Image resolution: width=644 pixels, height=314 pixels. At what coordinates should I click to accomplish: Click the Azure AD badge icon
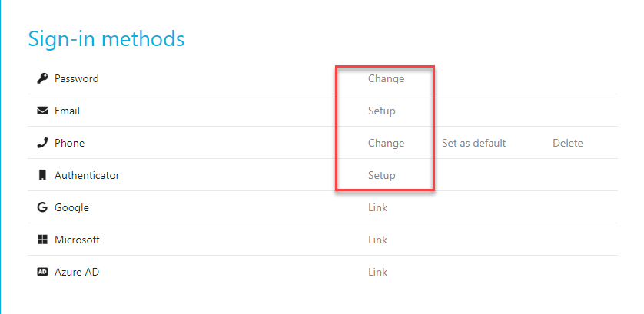click(42, 272)
